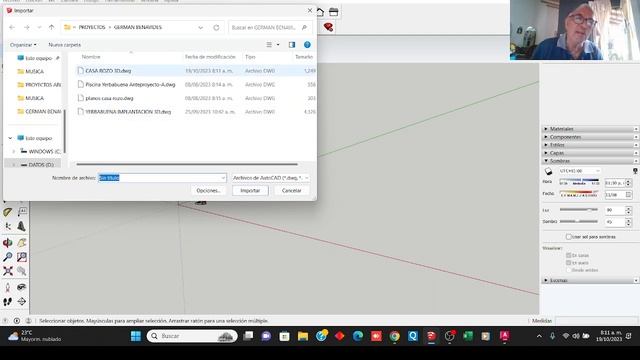Select the Zoom Window tool

(22, 257)
